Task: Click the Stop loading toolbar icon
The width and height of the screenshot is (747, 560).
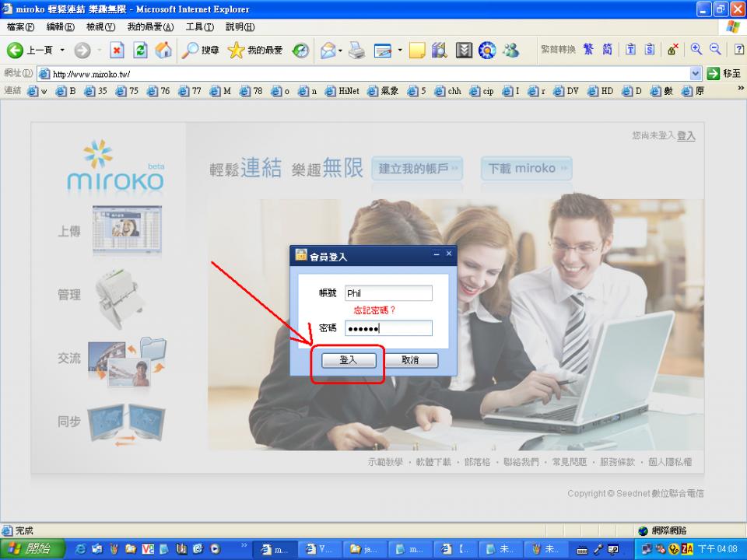Action: pyautogui.click(x=118, y=51)
